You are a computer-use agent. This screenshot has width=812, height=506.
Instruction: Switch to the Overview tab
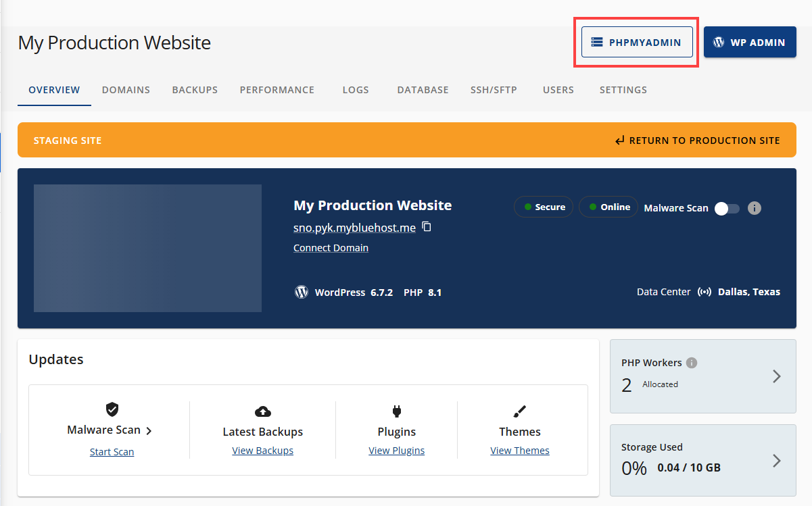[x=54, y=90]
